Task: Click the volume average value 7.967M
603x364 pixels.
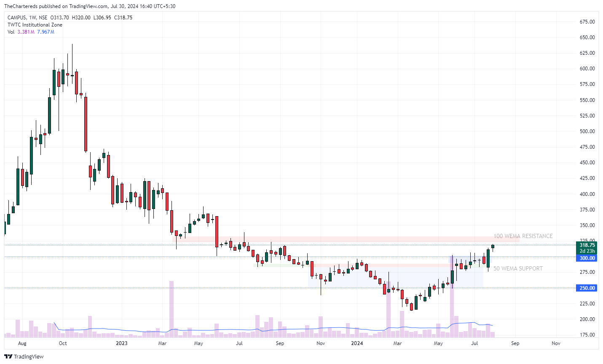Action: coord(46,32)
